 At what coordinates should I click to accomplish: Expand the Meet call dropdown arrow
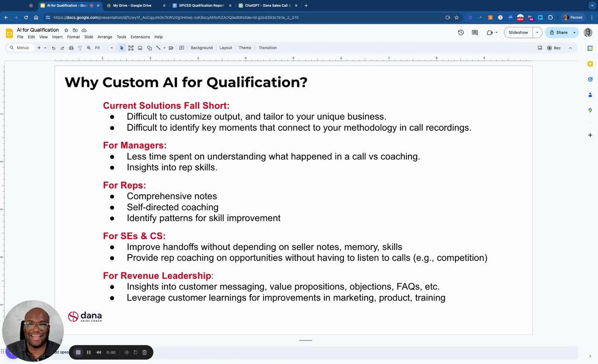[496, 33]
